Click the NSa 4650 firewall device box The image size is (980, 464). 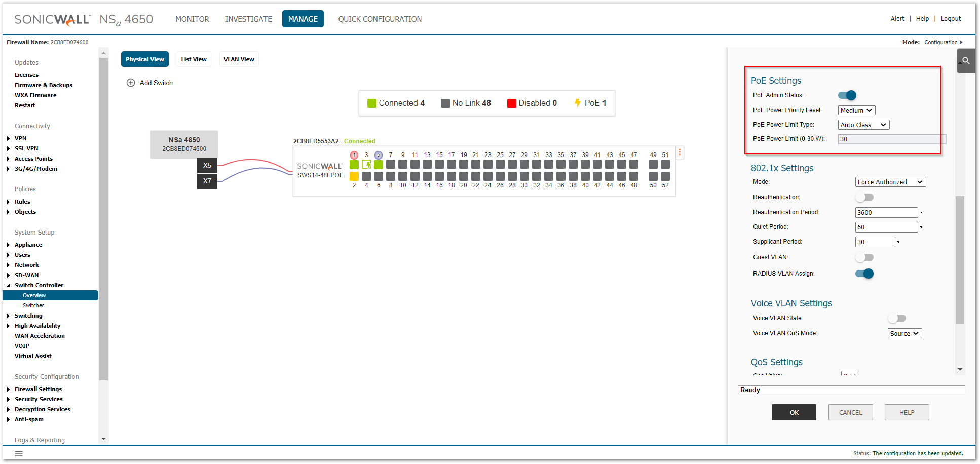184,144
